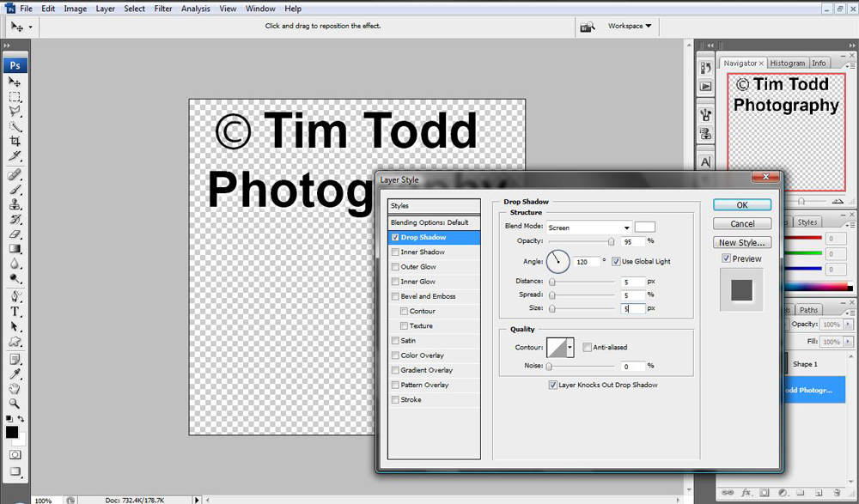This screenshot has height=504, width=859.
Task: Open the Layer menu
Action: tap(105, 9)
